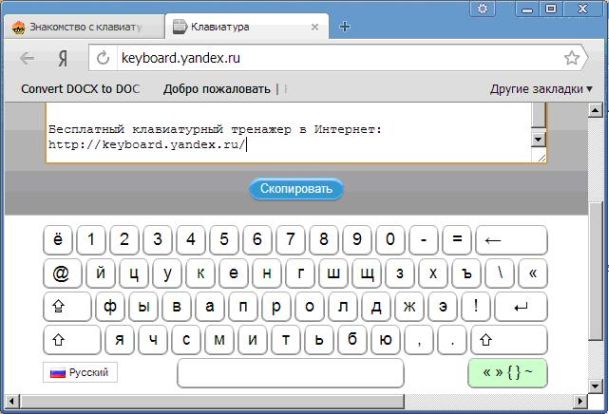
Task: Tap the о key
Action: pyautogui.click(x=309, y=307)
